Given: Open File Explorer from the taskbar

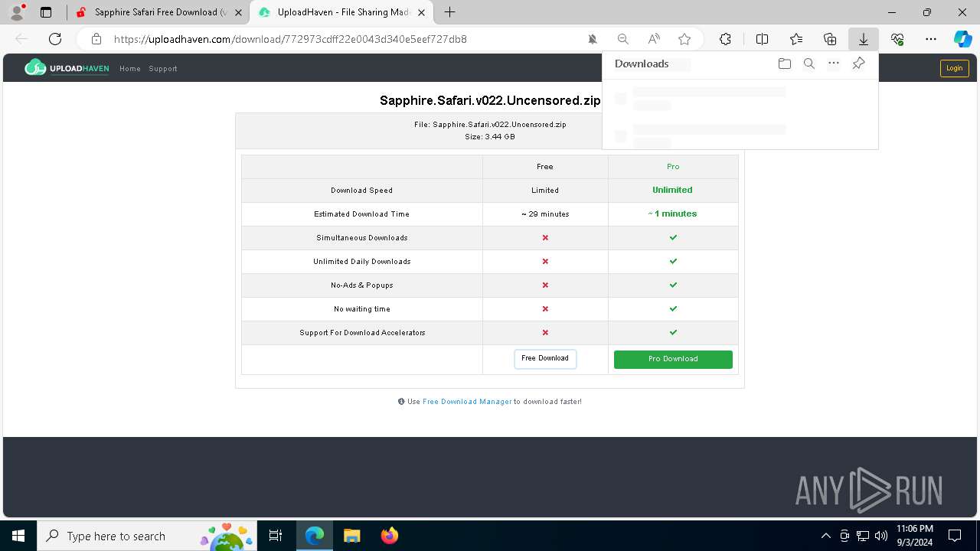Looking at the screenshot, I should click(x=351, y=536).
